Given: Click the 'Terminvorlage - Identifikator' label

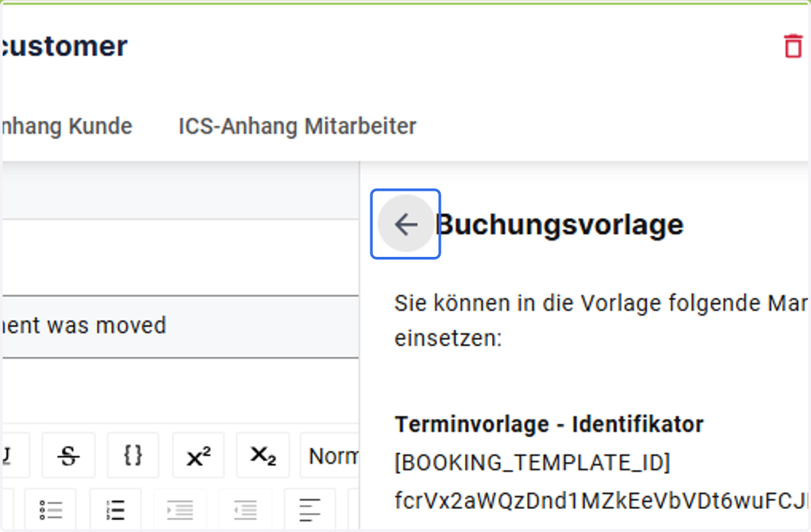Looking at the screenshot, I should [549, 425].
